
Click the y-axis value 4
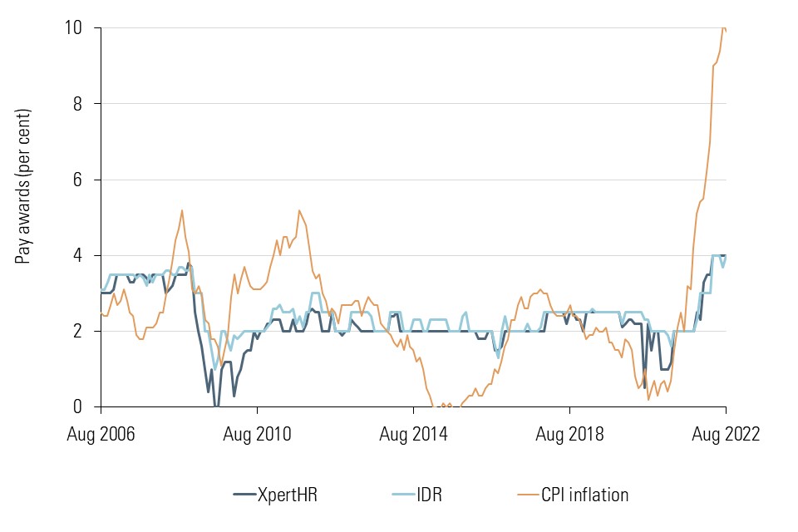77,255
